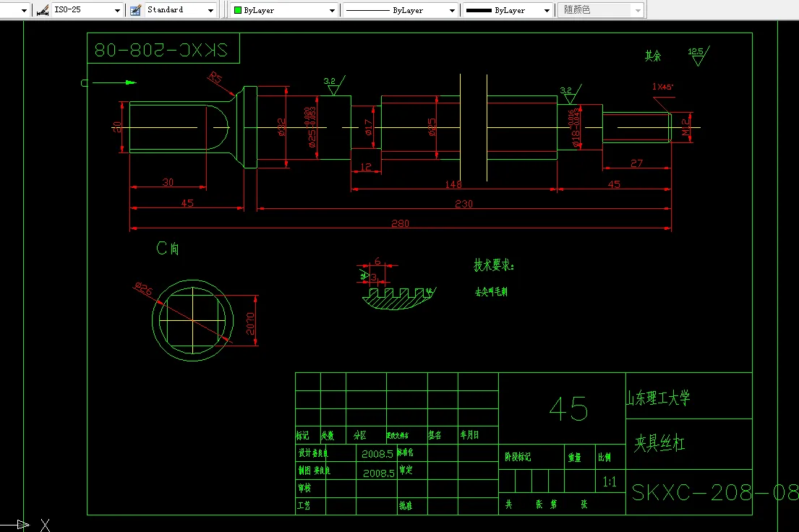Click the dimension style manager icon
The width and height of the screenshot is (799, 532).
43,9
